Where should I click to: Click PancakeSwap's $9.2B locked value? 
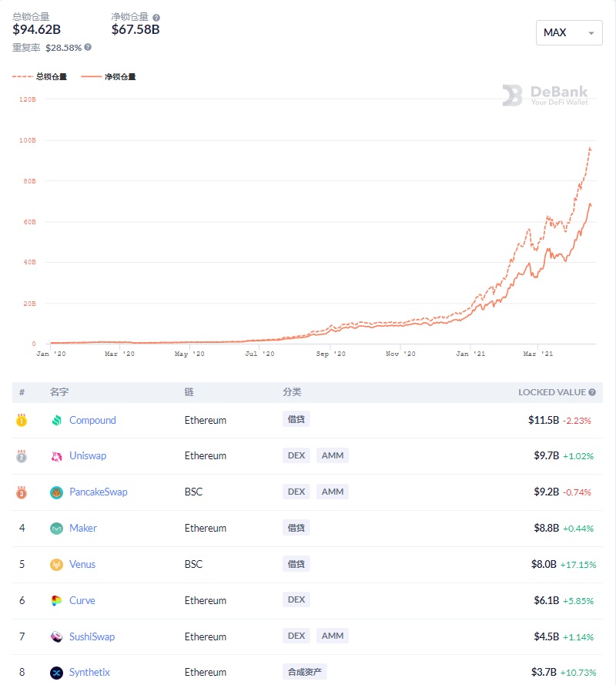pyautogui.click(x=546, y=492)
